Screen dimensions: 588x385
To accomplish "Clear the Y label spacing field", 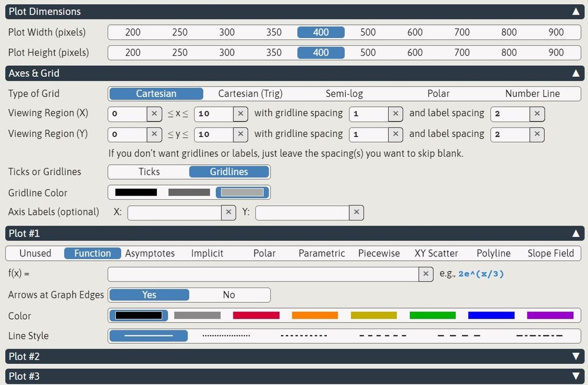I will [x=537, y=134].
